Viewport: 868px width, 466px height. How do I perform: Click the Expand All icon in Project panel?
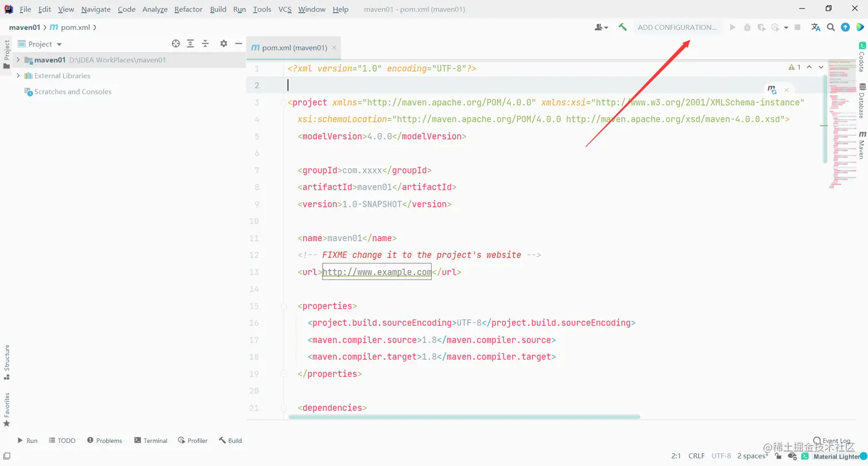pyautogui.click(x=191, y=44)
